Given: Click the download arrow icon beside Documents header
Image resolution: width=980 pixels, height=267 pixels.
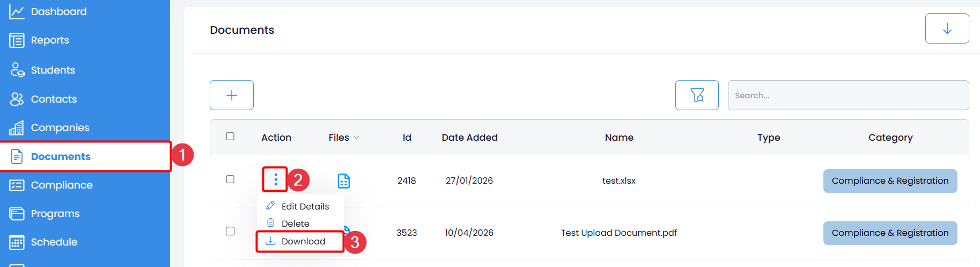Looking at the screenshot, I should click(947, 28).
